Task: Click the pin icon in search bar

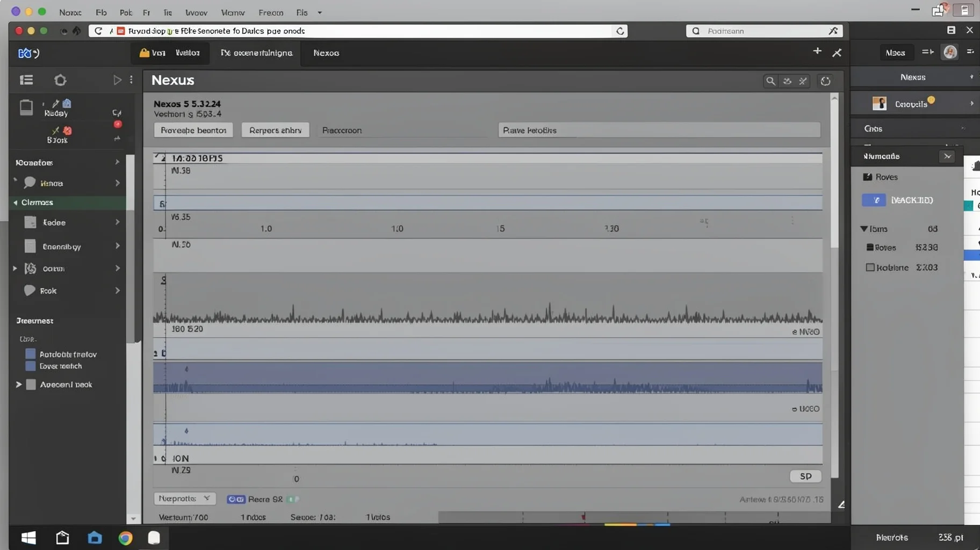Action: click(833, 31)
